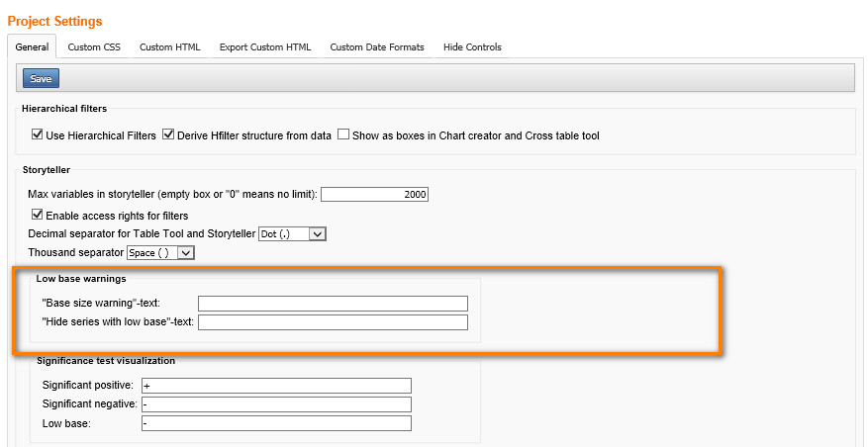The image size is (868, 447).
Task: Click the Significant positive input field
Action: [x=275, y=386]
